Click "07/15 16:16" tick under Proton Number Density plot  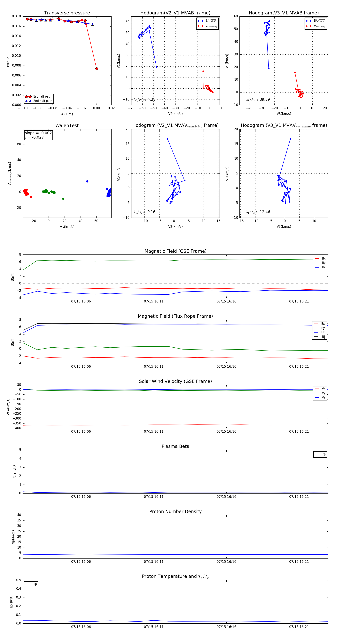point(226,561)
